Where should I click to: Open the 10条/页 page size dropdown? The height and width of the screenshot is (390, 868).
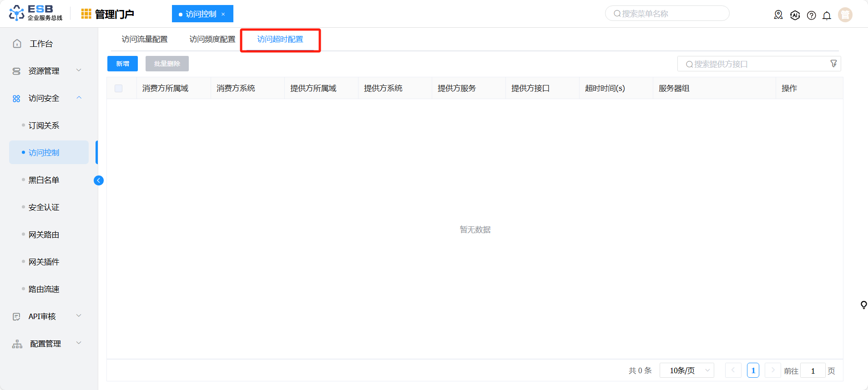click(686, 370)
